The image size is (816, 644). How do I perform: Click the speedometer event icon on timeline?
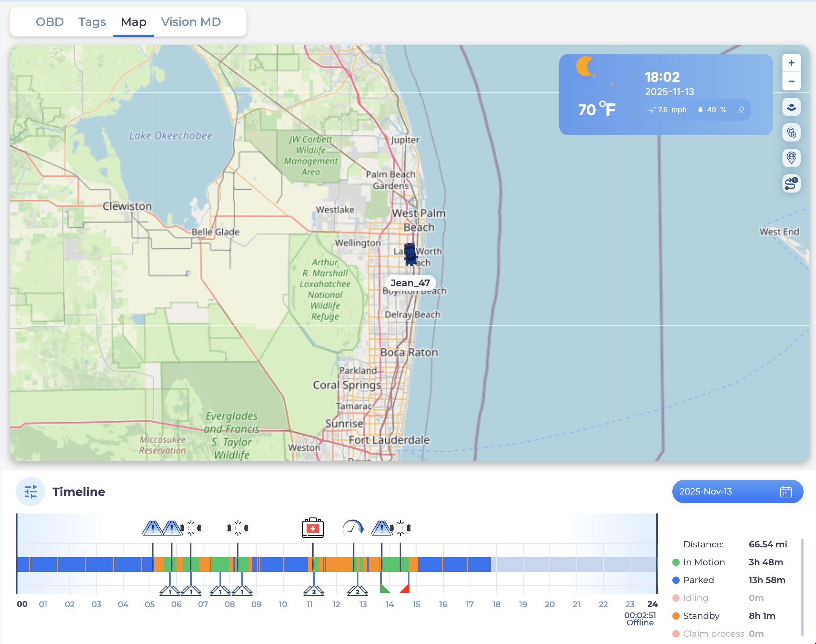tap(353, 528)
